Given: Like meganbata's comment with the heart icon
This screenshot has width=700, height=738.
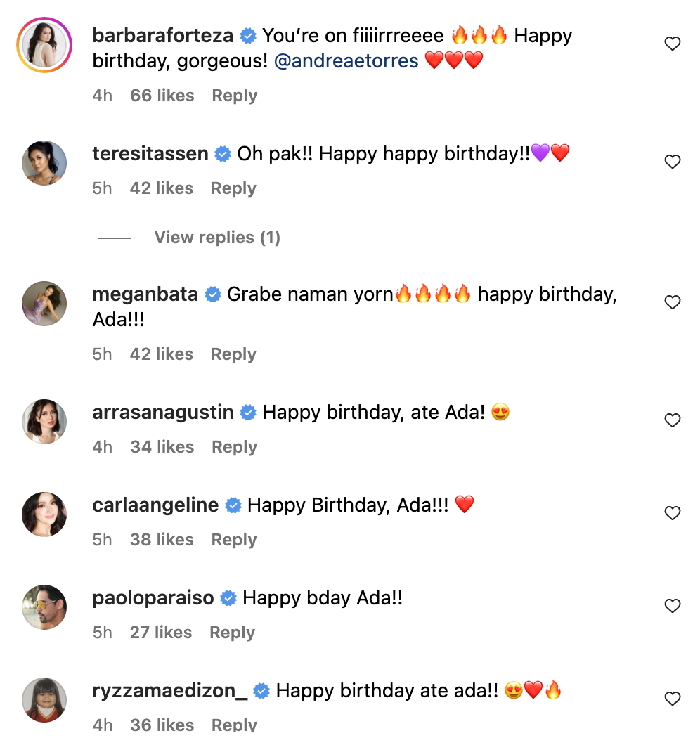Looking at the screenshot, I should click(673, 303).
